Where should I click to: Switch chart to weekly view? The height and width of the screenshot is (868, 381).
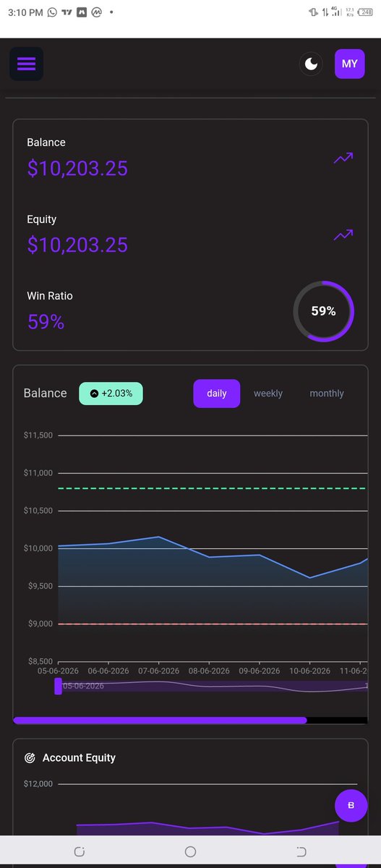pos(268,393)
